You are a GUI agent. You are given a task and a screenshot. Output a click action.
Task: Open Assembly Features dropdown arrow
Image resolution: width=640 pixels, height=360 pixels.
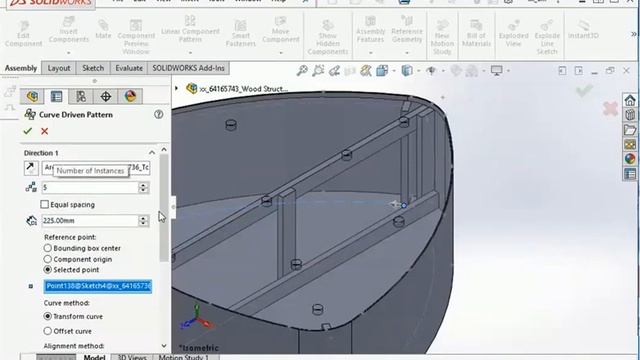click(371, 53)
